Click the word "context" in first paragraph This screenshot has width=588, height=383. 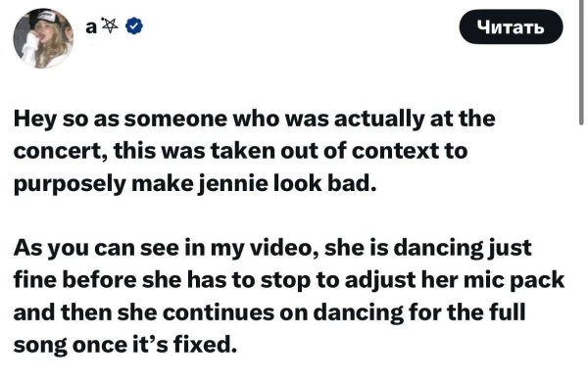pos(395,152)
